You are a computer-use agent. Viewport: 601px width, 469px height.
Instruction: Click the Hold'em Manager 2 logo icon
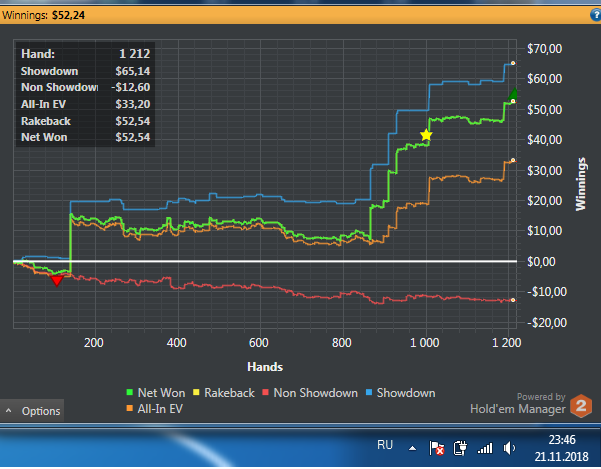pyautogui.click(x=581, y=406)
